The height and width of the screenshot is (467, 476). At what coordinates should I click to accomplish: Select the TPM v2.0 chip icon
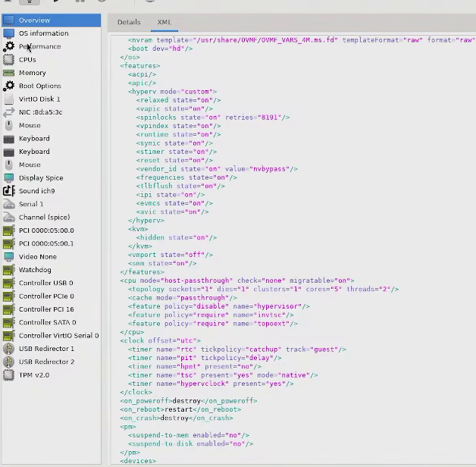tap(8, 375)
